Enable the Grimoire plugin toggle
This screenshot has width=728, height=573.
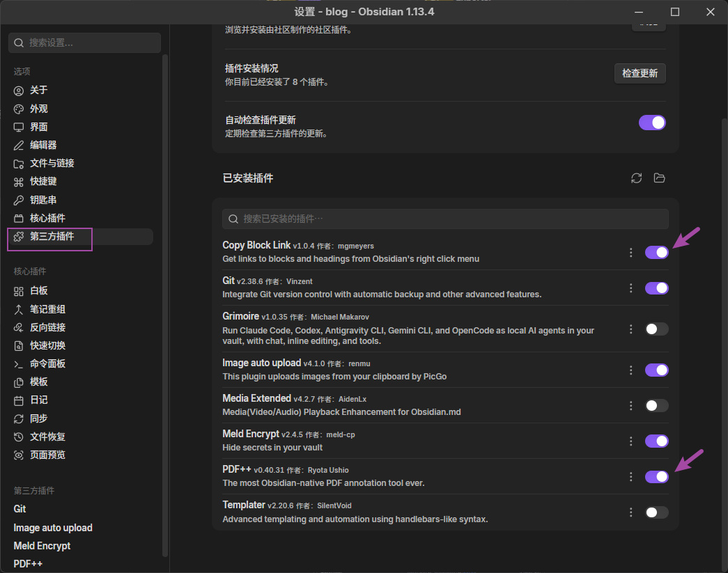656,329
